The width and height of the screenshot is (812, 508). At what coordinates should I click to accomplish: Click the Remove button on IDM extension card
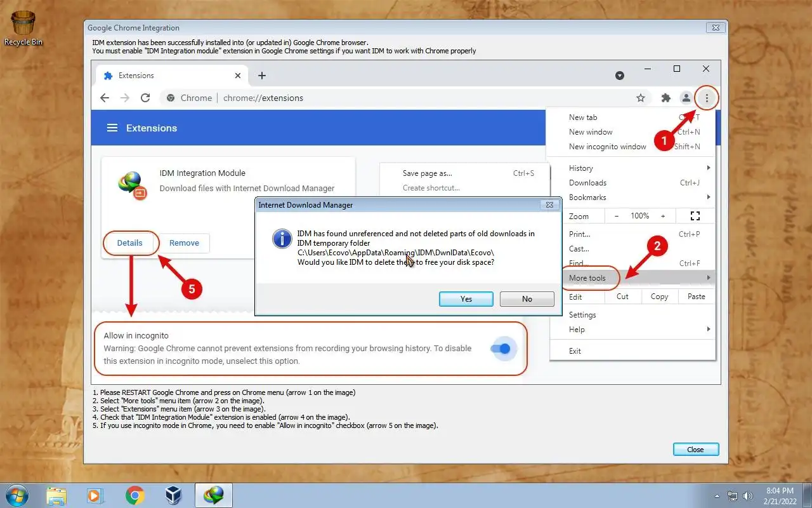[x=184, y=243]
